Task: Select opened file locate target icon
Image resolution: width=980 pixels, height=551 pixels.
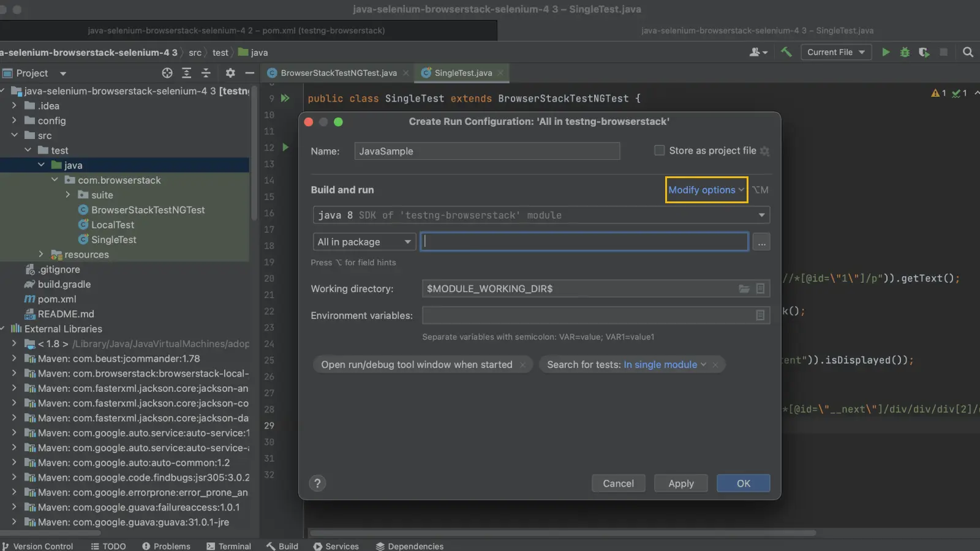Action: coord(167,73)
